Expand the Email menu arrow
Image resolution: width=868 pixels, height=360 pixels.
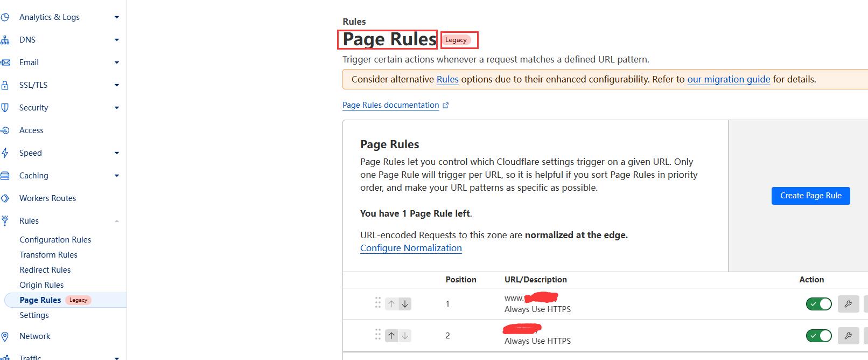click(117, 63)
